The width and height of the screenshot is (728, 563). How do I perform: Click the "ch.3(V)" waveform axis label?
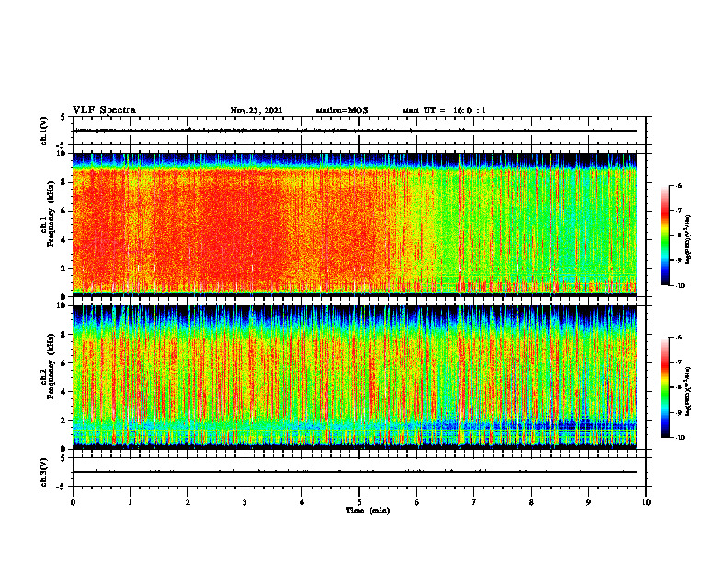tap(44, 472)
